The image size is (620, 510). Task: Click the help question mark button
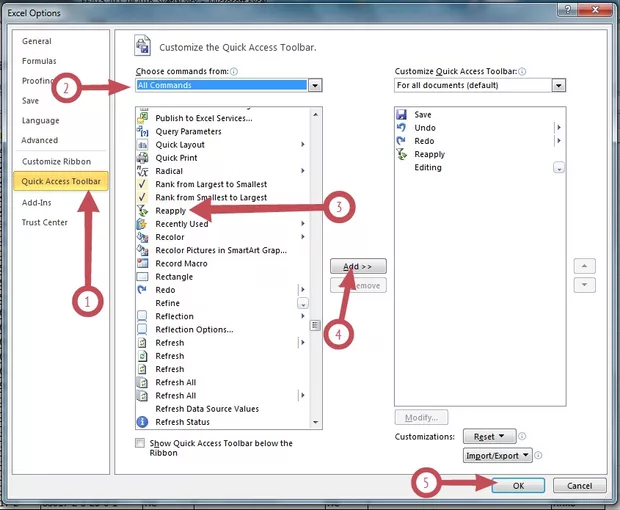coord(568,9)
